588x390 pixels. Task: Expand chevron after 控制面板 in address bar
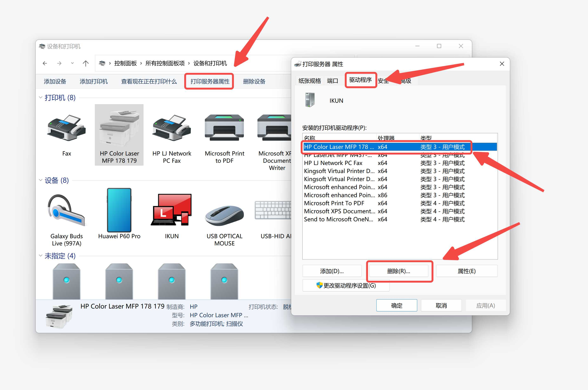[141, 64]
